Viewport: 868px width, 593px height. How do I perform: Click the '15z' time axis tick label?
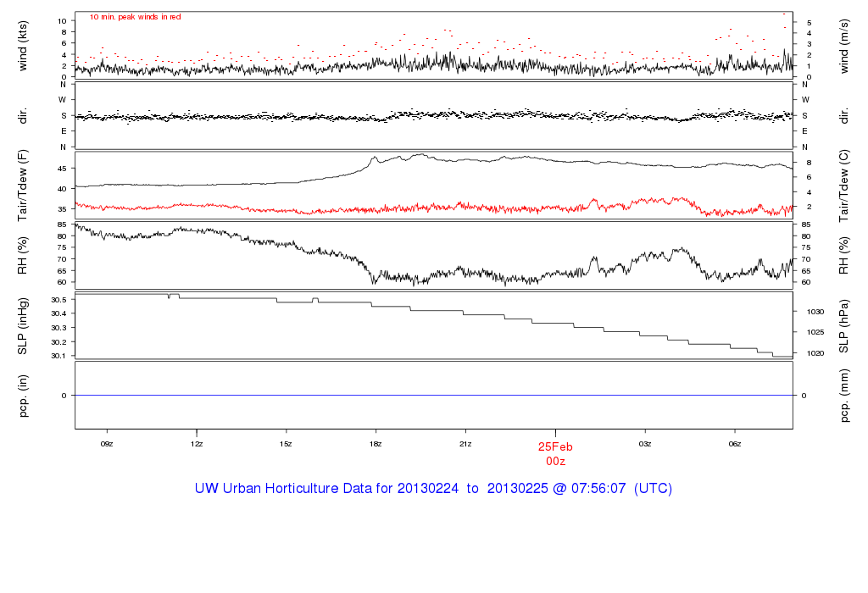tap(286, 444)
